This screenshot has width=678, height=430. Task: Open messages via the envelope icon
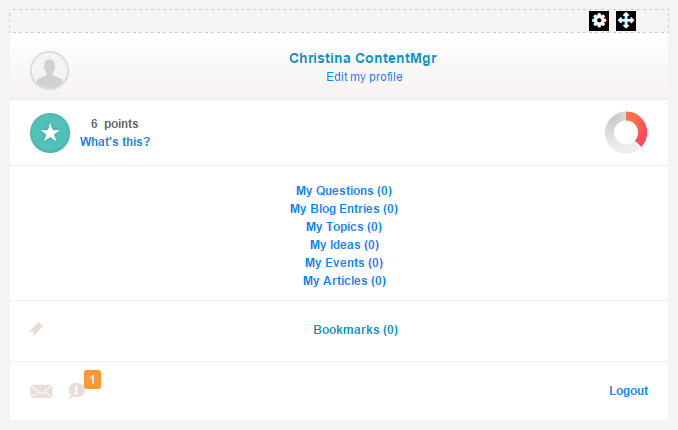click(x=41, y=391)
